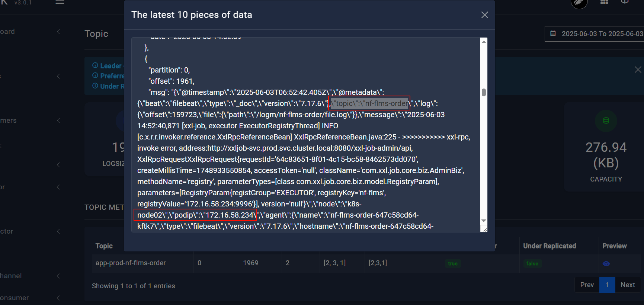Click the scroll up arrow in message box
644x305 pixels.
pyautogui.click(x=484, y=42)
